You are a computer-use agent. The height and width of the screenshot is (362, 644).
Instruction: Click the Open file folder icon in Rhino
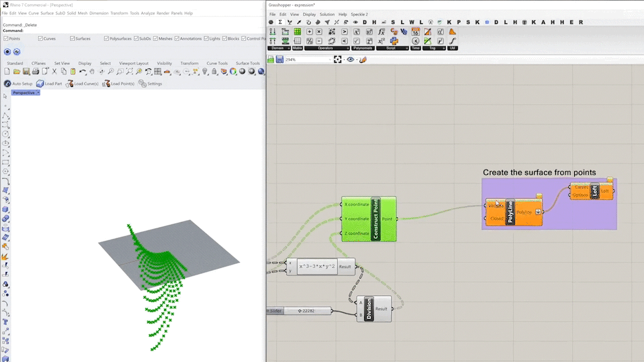click(x=16, y=72)
